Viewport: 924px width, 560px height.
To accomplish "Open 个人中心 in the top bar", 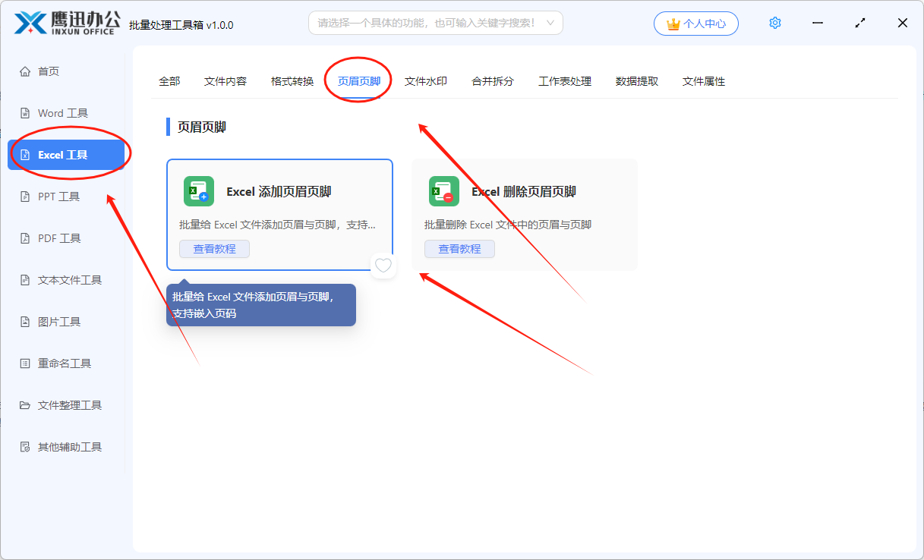I will tap(695, 23).
